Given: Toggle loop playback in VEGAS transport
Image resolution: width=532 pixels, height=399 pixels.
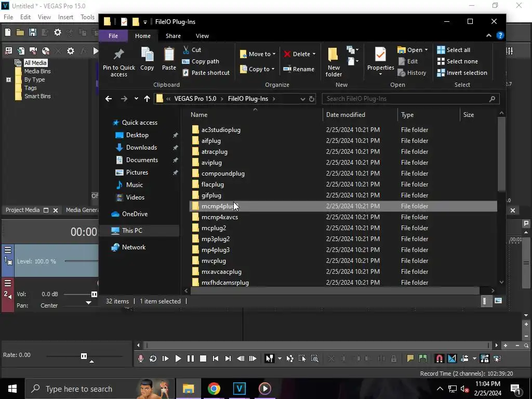Looking at the screenshot, I should (153, 358).
